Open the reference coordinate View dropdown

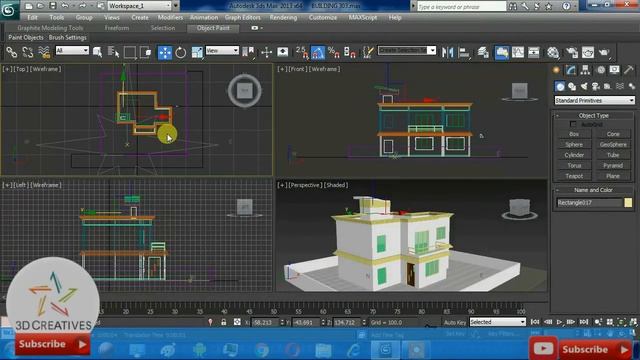[x=222, y=50]
